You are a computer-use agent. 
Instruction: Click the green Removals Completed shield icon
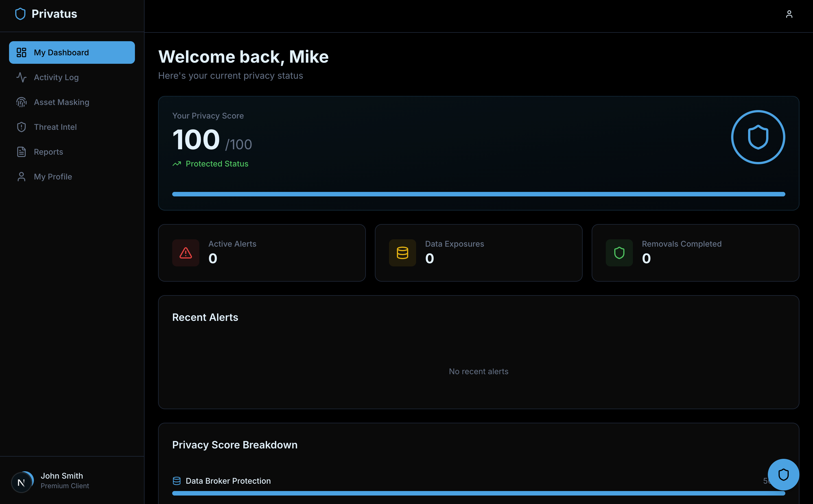pyautogui.click(x=619, y=253)
